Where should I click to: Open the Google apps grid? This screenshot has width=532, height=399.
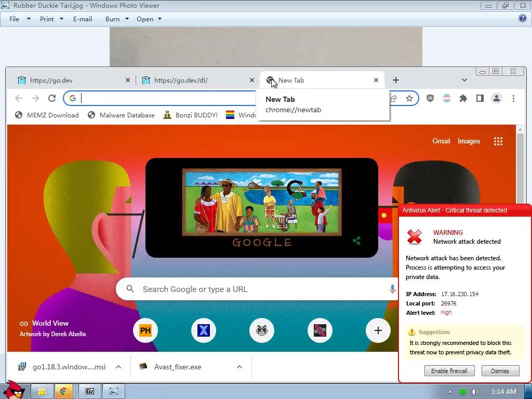pyautogui.click(x=498, y=141)
